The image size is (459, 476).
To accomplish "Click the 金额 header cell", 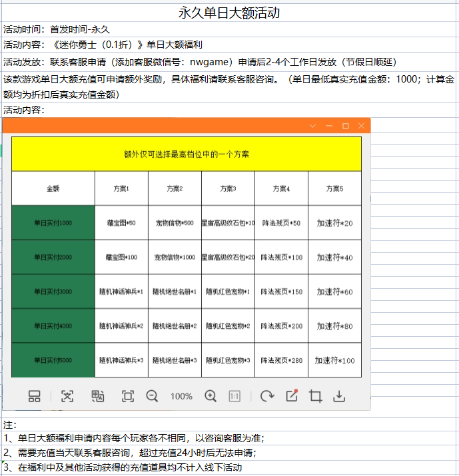I will (53, 188).
